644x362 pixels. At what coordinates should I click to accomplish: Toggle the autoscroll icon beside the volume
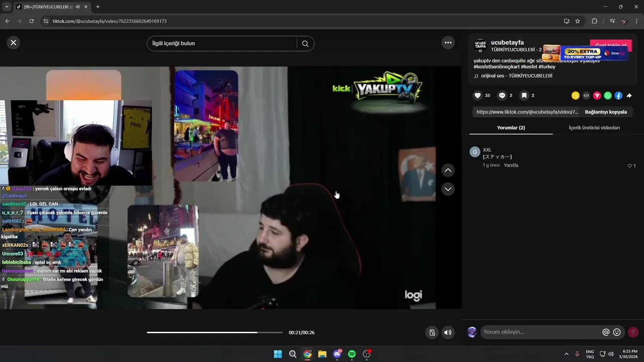[x=432, y=332]
